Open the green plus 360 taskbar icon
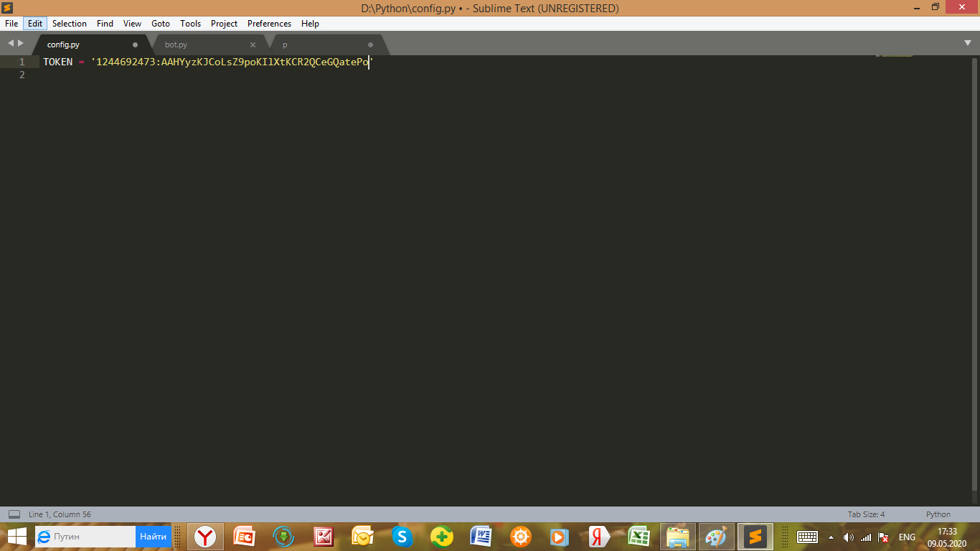980x551 pixels. click(x=442, y=537)
